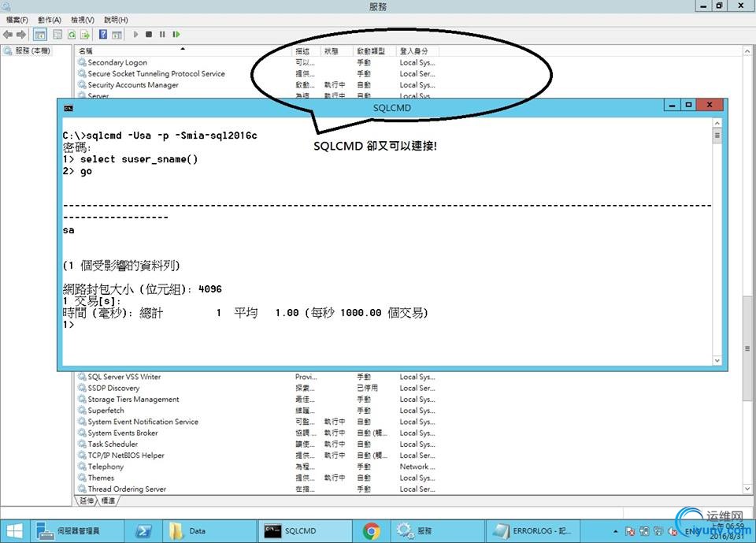756x543 pixels.
Task: Open Google Chrome from the taskbar
Action: point(371,531)
